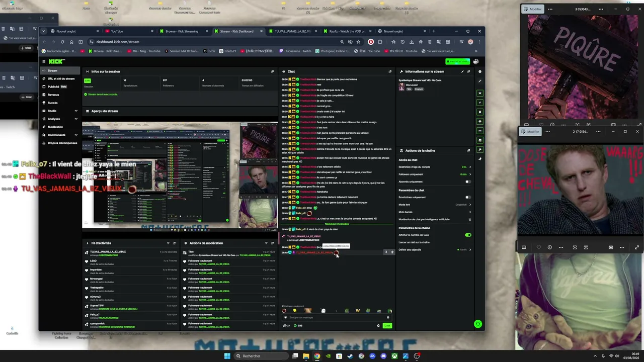Select Stream in the Kick sidebar
Screen dimensions: 644x362
pos(60,70)
